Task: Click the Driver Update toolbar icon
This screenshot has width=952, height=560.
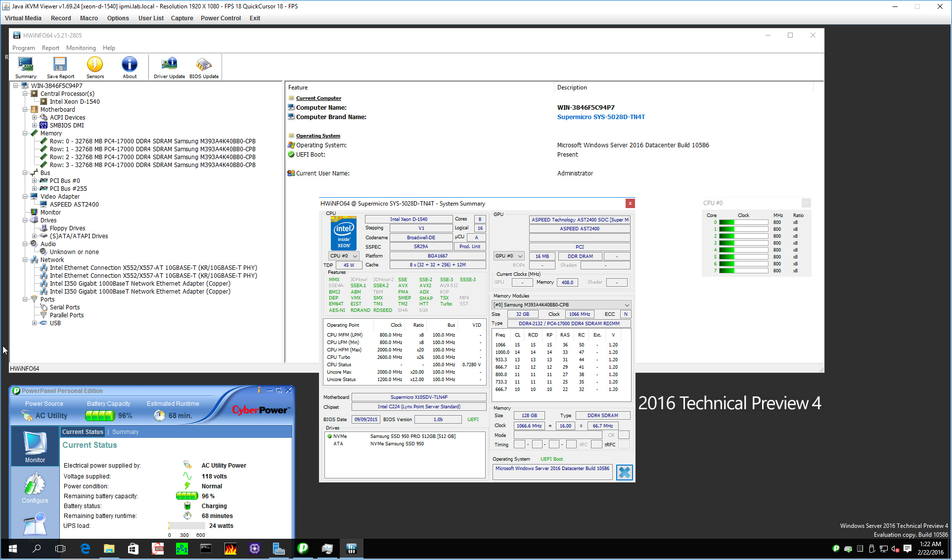Action: (x=169, y=68)
